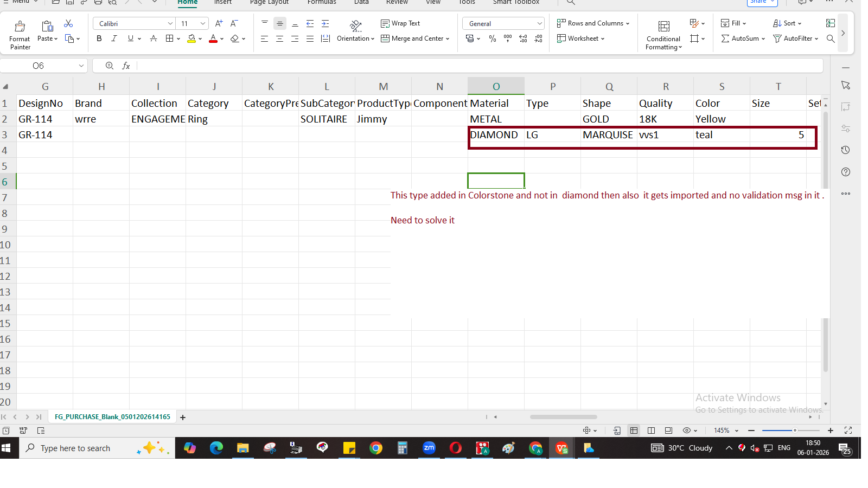Screen dimensions: 868x488
Task: Click the AutoSum button
Action: [x=740, y=38]
